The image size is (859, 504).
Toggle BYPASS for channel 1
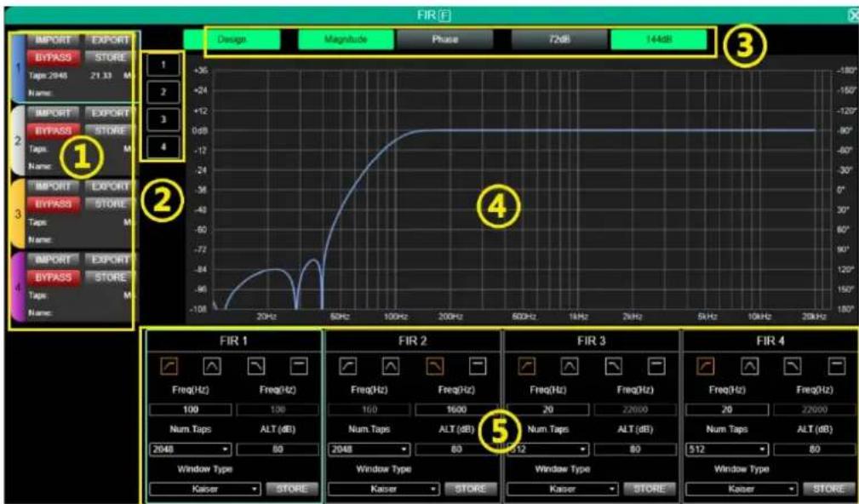(53, 58)
